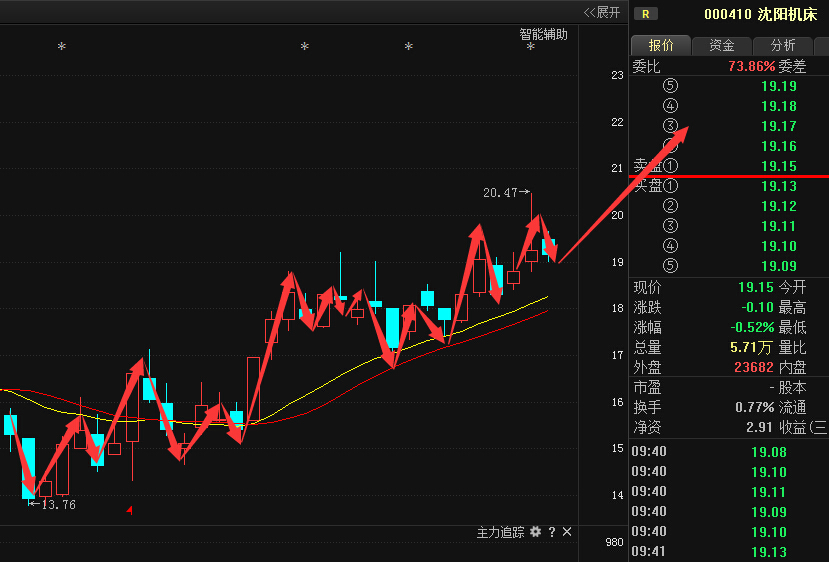Click the 净资 value 2.91
829x562 pixels.
click(760, 427)
